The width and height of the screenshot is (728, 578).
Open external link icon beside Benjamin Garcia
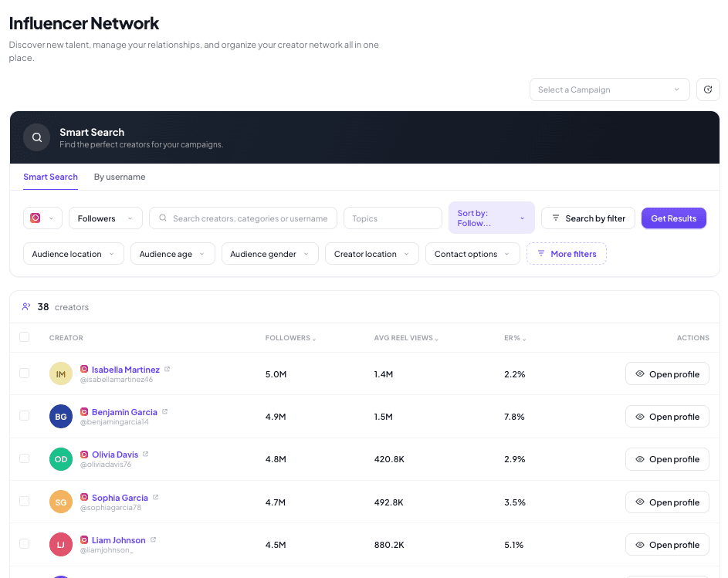coord(164,411)
